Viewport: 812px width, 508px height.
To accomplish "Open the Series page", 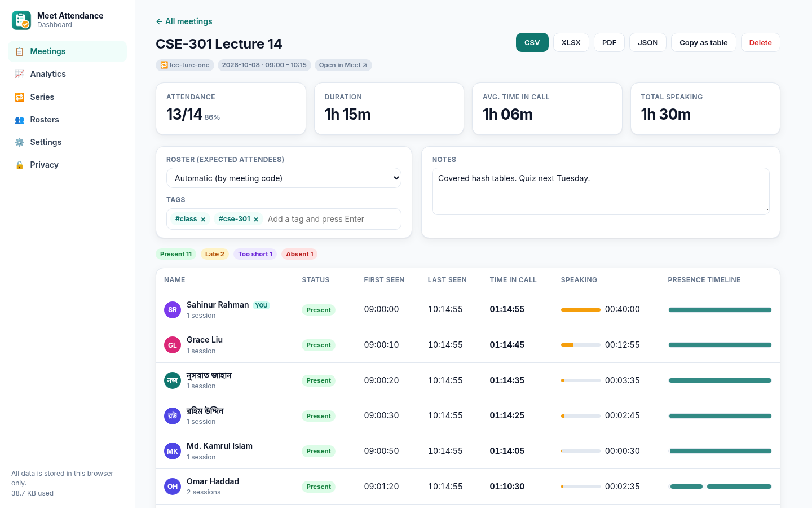I will tap(67, 97).
